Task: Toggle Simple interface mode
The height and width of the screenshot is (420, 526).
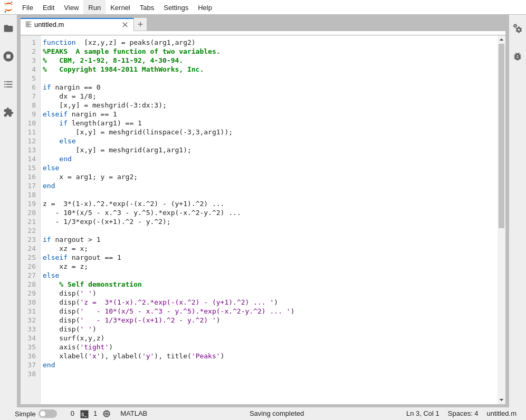Action: [48, 414]
